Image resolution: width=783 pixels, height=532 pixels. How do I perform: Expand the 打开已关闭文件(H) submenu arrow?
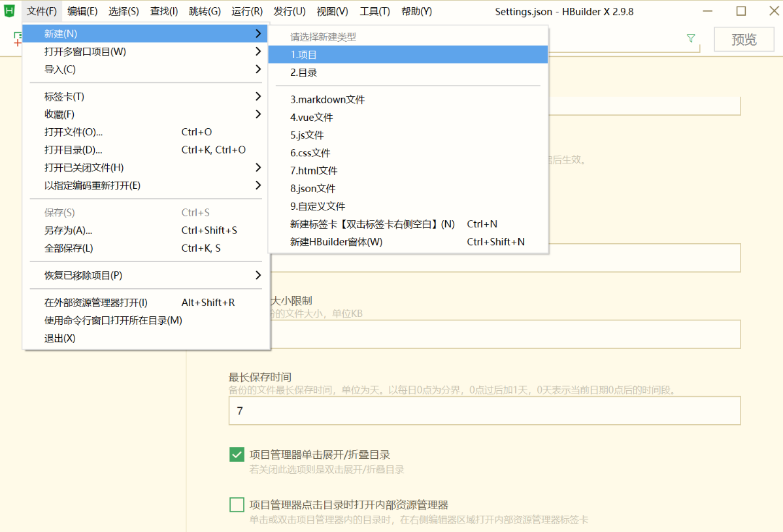pyautogui.click(x=258, y=167)
